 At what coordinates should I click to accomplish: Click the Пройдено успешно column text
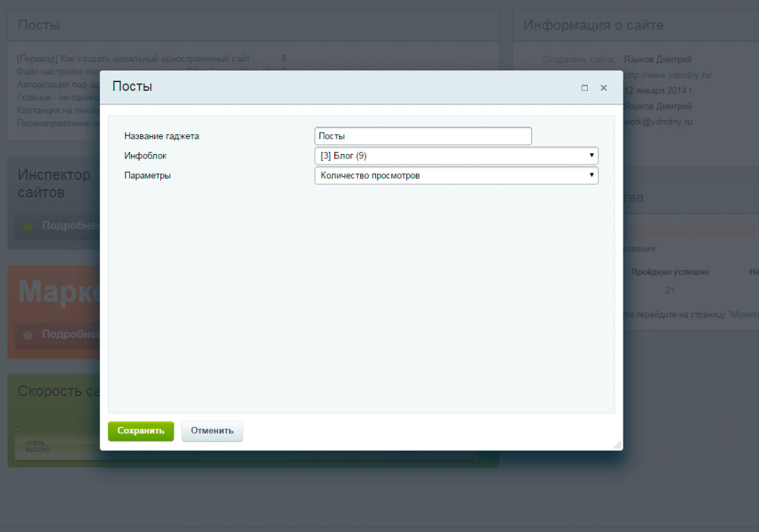point(670,272)
